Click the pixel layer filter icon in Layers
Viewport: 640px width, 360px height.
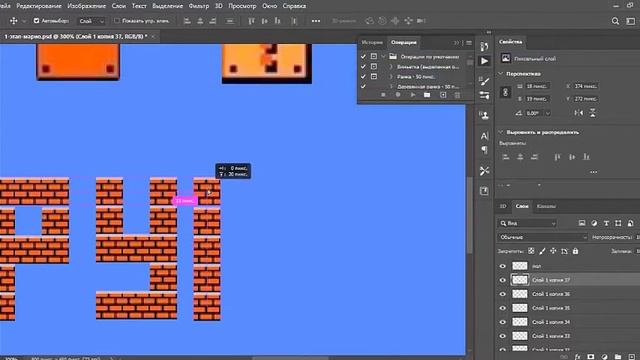tap(582, 223)
